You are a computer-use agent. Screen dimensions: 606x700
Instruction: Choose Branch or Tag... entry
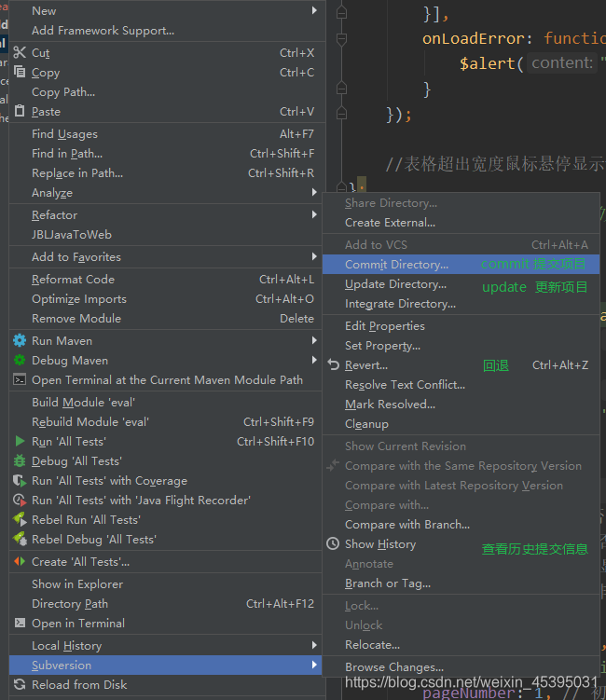coord(461,583)
